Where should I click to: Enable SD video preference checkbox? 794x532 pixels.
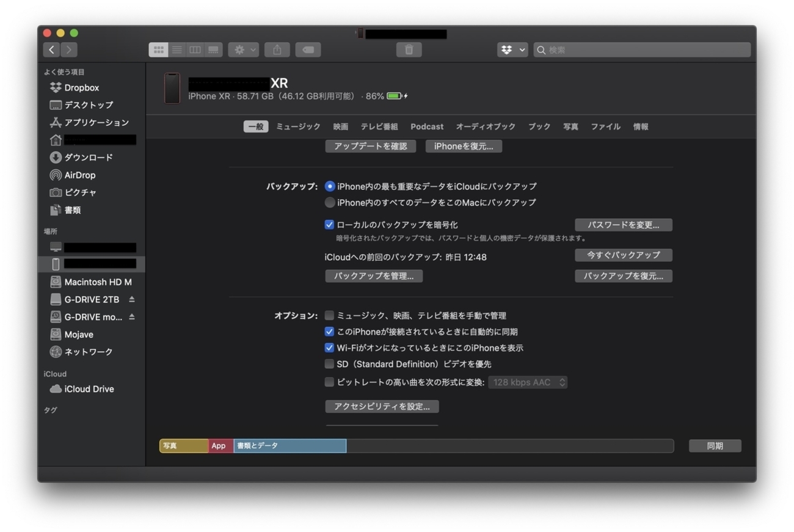[x=330, y=364]
